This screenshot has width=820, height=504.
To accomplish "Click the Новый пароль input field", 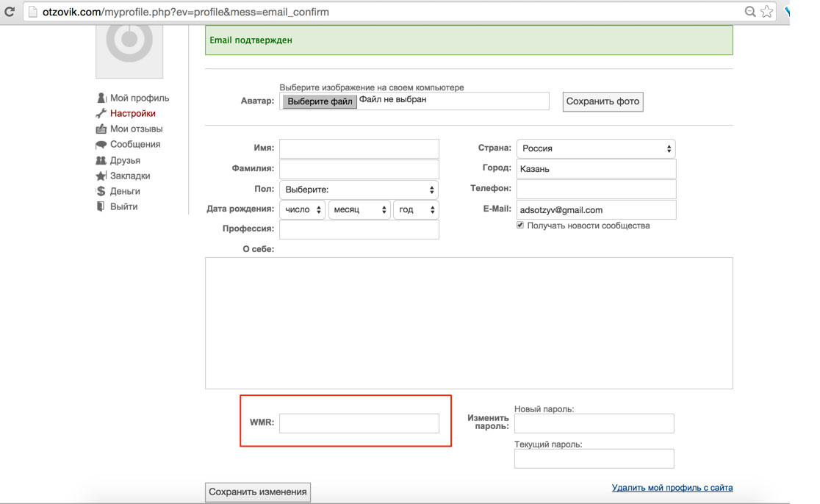I will pyautogui.click(x=594, y=423).
